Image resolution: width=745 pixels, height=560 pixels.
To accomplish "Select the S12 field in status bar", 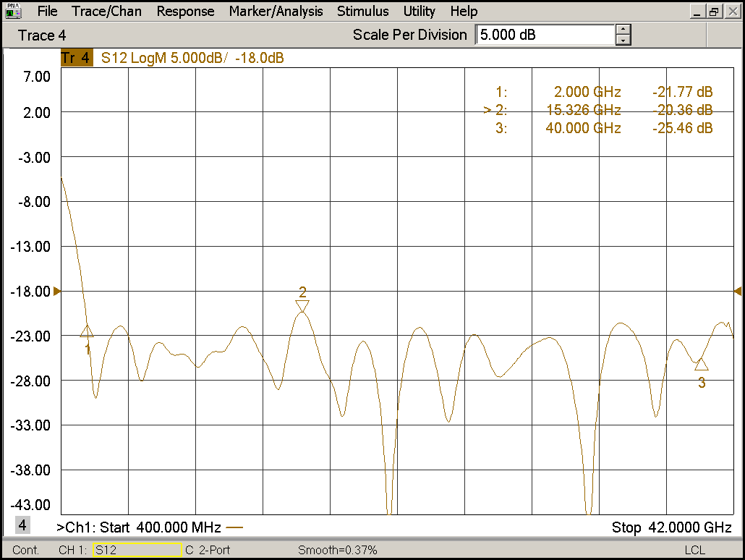I will click(x=136, y=550).
